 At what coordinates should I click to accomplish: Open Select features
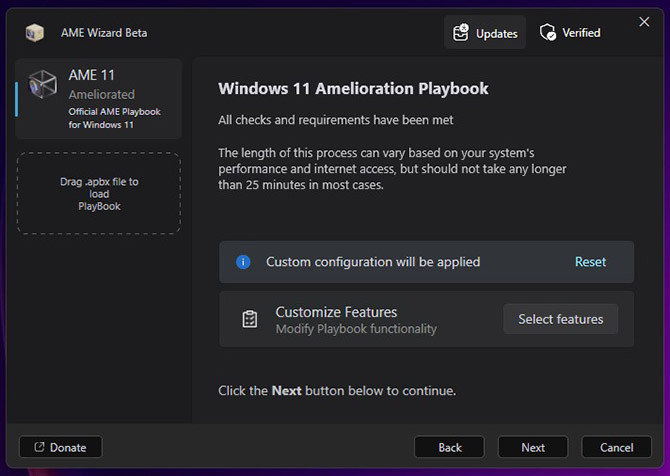(560, 319)
